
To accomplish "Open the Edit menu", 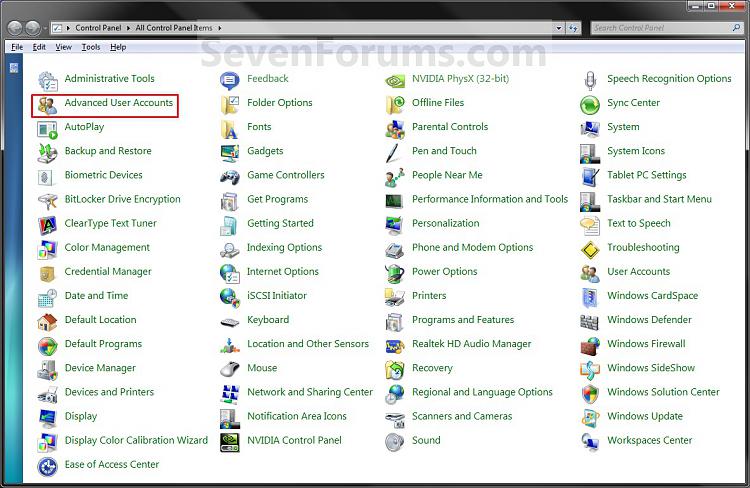I will (39, 47).
